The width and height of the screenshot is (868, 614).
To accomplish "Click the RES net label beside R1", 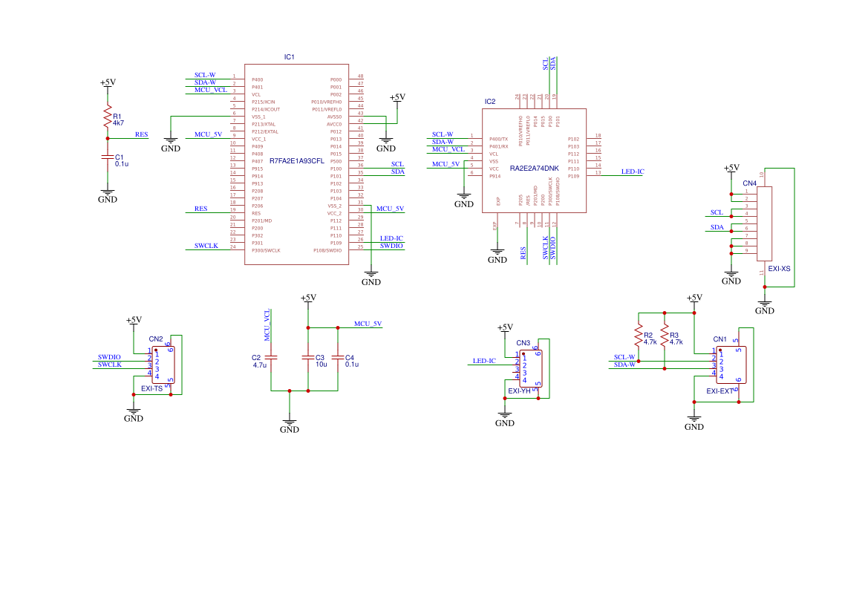I will tap(142, 134).
